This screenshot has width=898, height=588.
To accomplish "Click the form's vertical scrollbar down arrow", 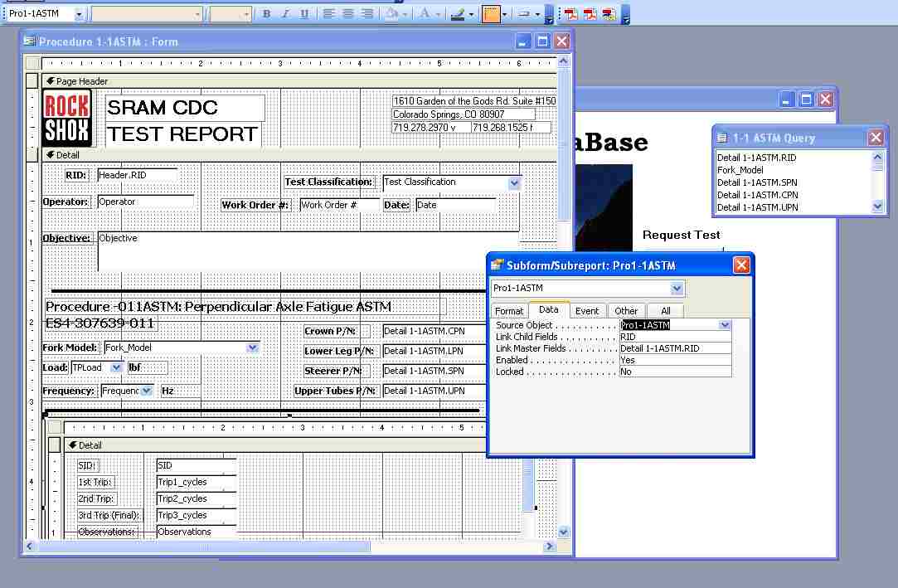I will click(564, 532).
